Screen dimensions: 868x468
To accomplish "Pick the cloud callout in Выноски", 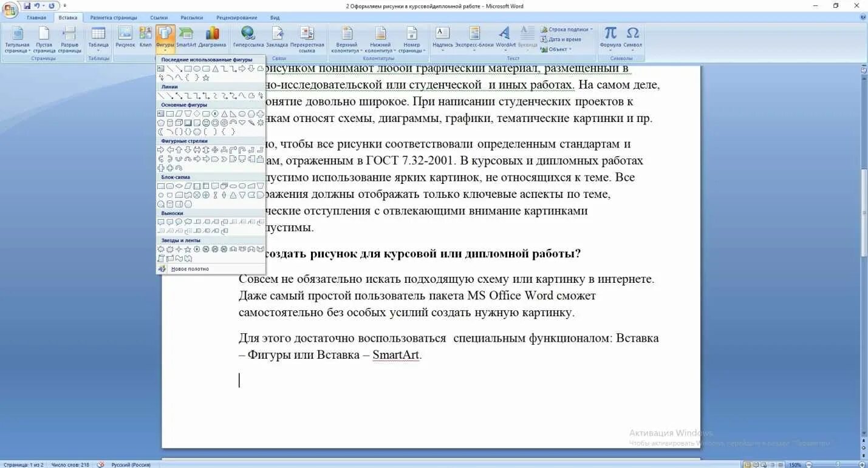I will (x=188, y=222).
